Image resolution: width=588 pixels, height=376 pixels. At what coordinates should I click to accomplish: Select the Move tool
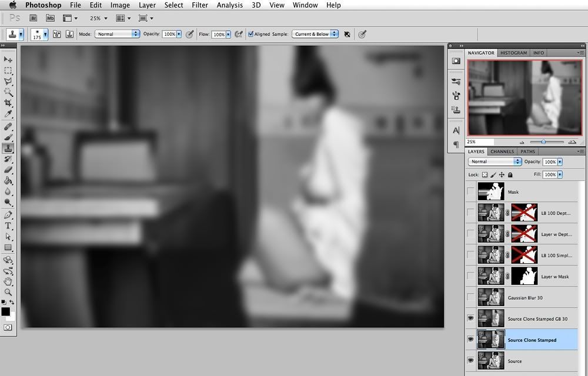(x=8, y=59)
